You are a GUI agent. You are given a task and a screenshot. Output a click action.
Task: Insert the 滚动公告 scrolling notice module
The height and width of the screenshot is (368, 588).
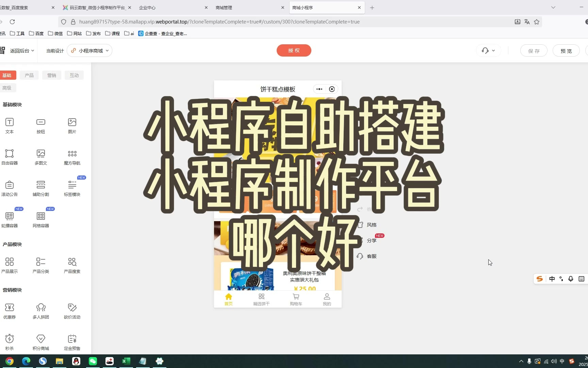(x=10, y=185)
